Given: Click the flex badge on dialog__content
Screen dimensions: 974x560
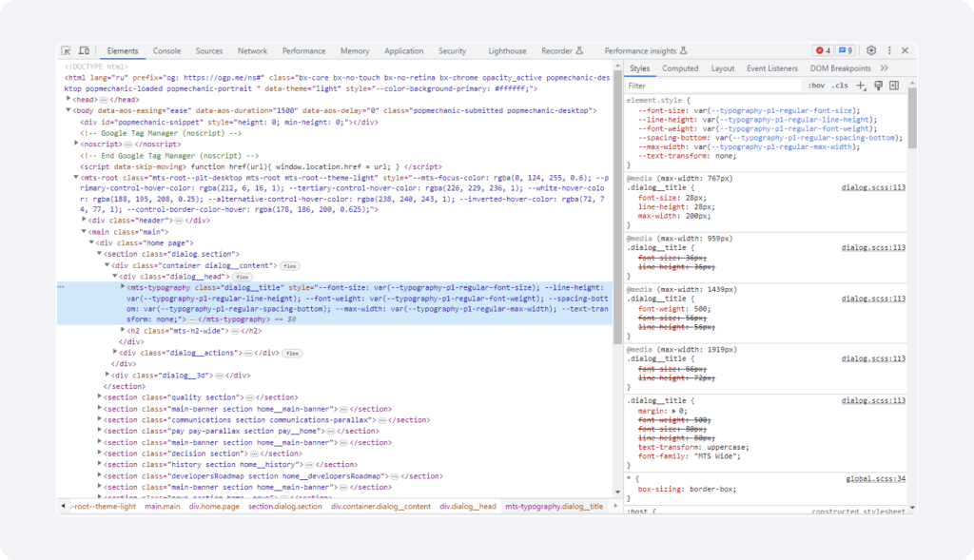Looking at the screenshot, I should click(289, 265).
